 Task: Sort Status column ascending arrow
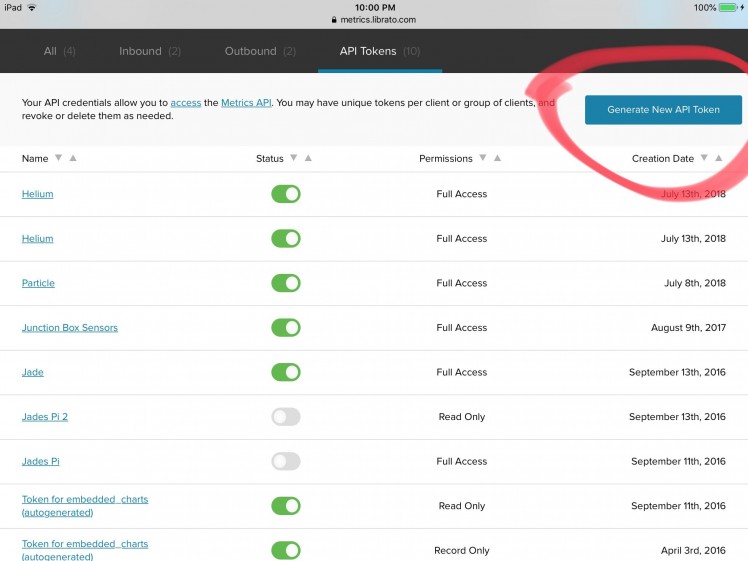click(308, 157)
